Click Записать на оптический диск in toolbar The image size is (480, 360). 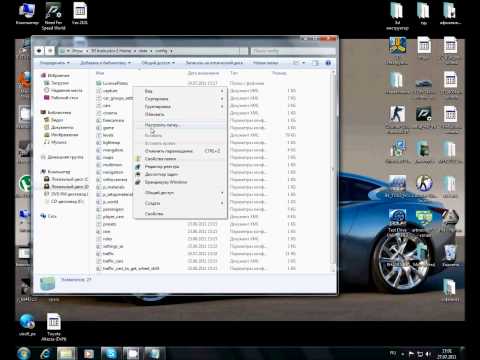pyautogui.click(x=214, y=63)
